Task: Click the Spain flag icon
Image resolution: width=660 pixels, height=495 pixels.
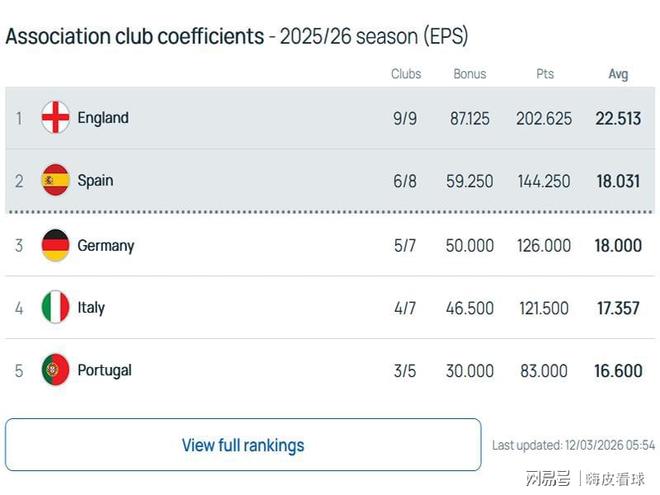Action: [x=55, y=180]
